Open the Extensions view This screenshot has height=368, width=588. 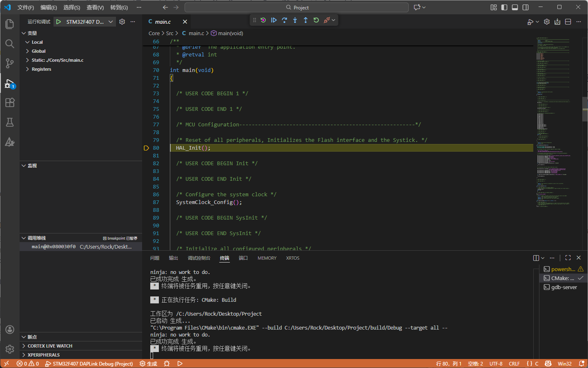coord(9,103)
